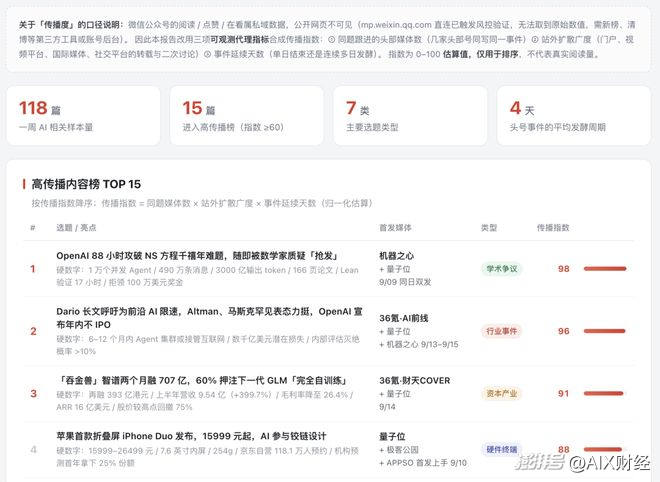This screenshot has width=660, height=482.
Task: Click 36氪·AI前线 source name
Action: click(x=404, y=318)
